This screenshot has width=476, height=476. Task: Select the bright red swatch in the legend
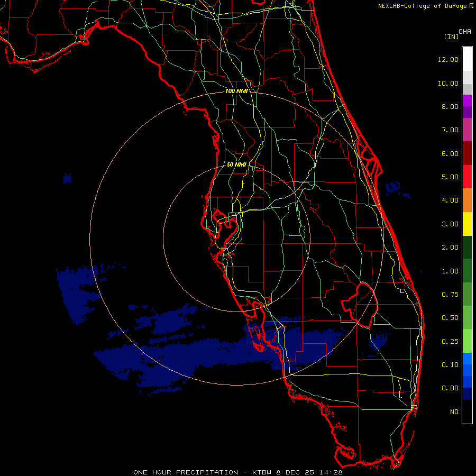pos(467,177)
